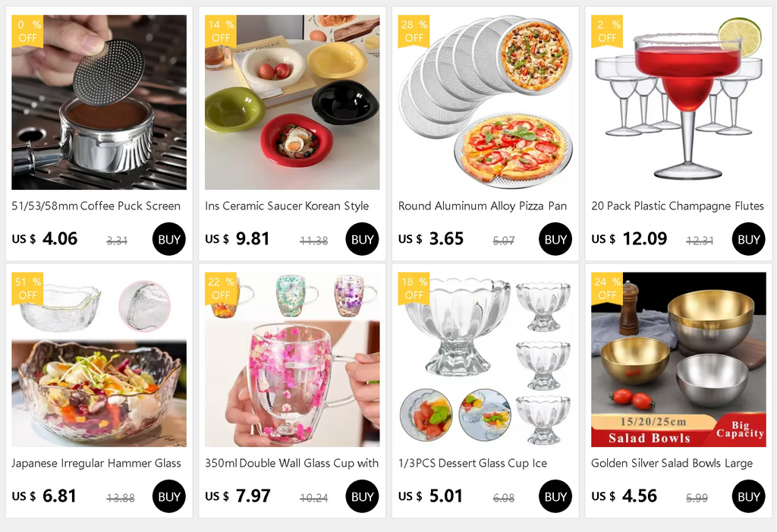Click BUY for the Coffee Puck Screen
The image size is (777, 532).
coord(169,239)
